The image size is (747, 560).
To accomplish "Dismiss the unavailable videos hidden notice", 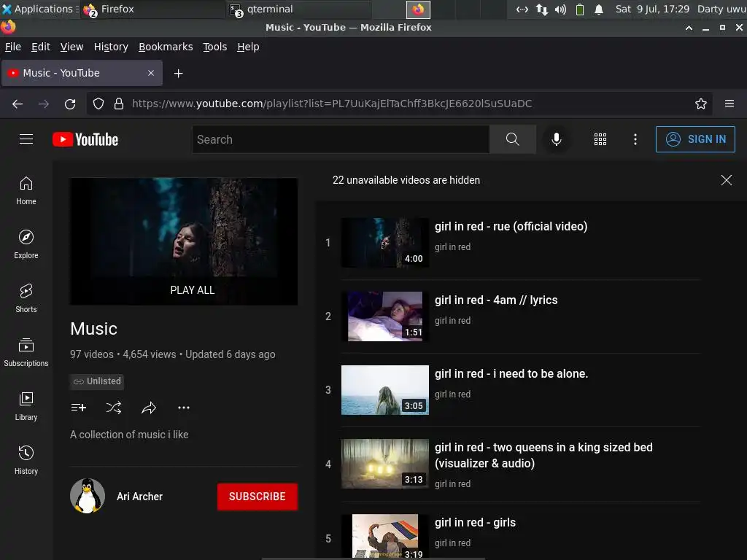I will [x=726, y=180].
